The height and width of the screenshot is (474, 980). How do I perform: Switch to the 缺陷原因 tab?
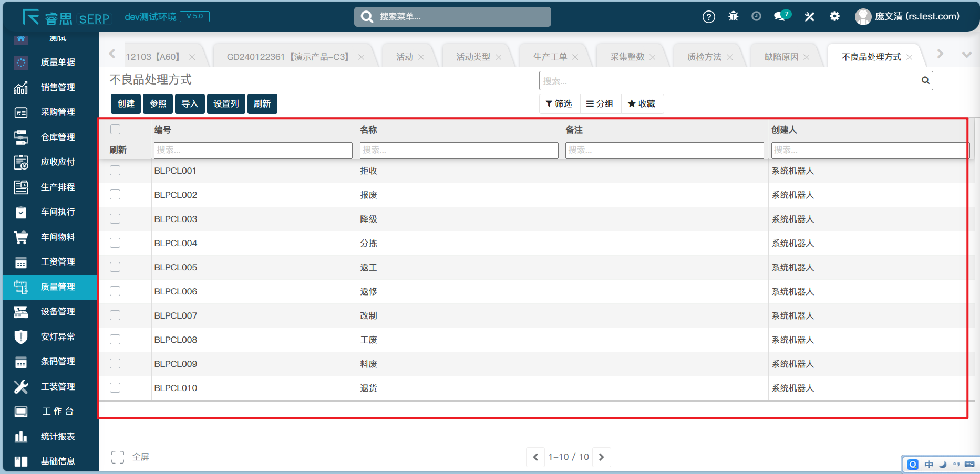tap(781, 57)
